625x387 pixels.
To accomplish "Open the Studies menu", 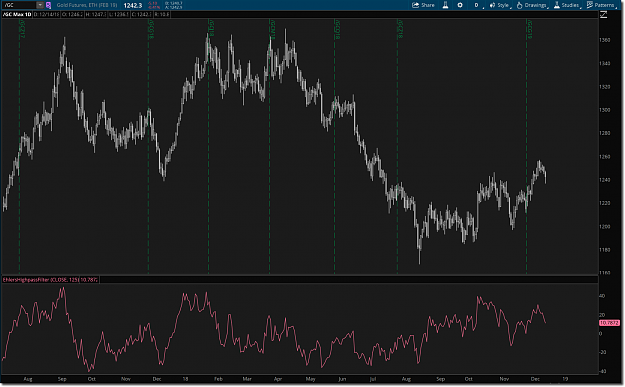I will (x=567, y=5).
